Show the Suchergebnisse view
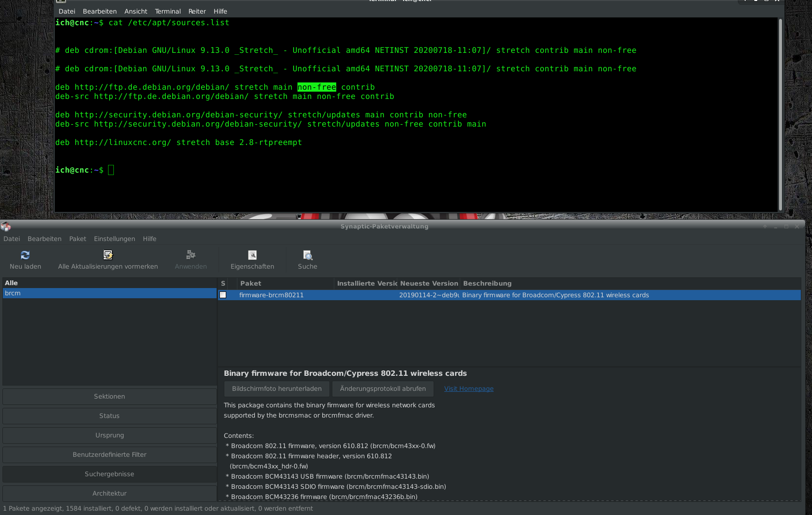 [109, 474]
